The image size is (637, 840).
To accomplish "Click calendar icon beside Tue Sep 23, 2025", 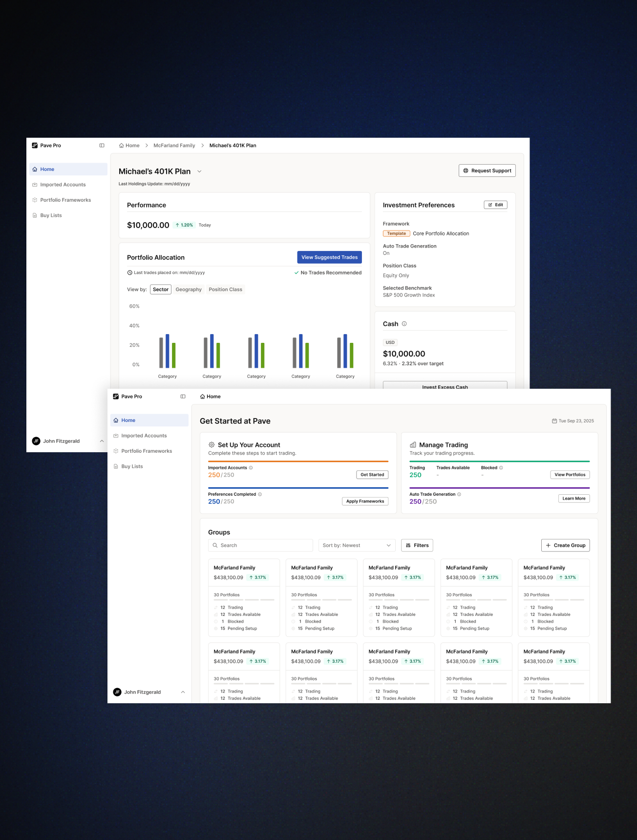I will tap(554, 421).
